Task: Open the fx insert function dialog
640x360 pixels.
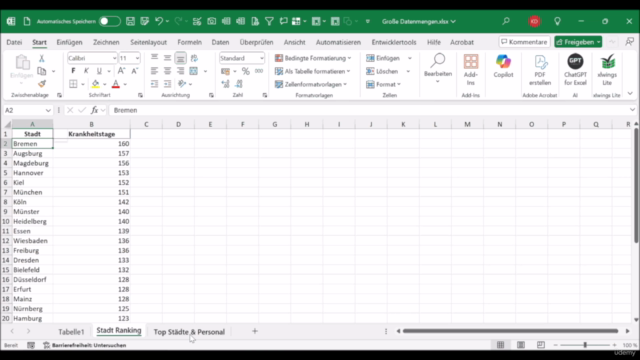Action: click(95, 110)
